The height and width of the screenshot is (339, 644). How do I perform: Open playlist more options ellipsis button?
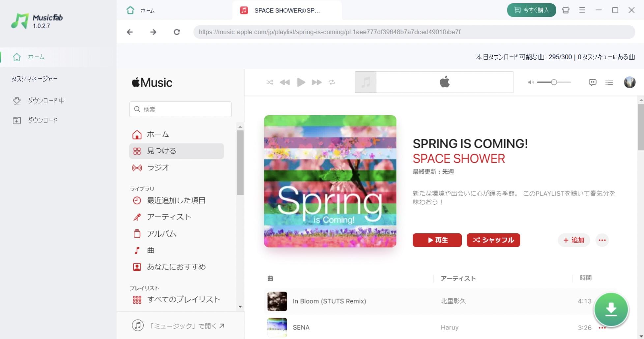(x=602, y=240)
